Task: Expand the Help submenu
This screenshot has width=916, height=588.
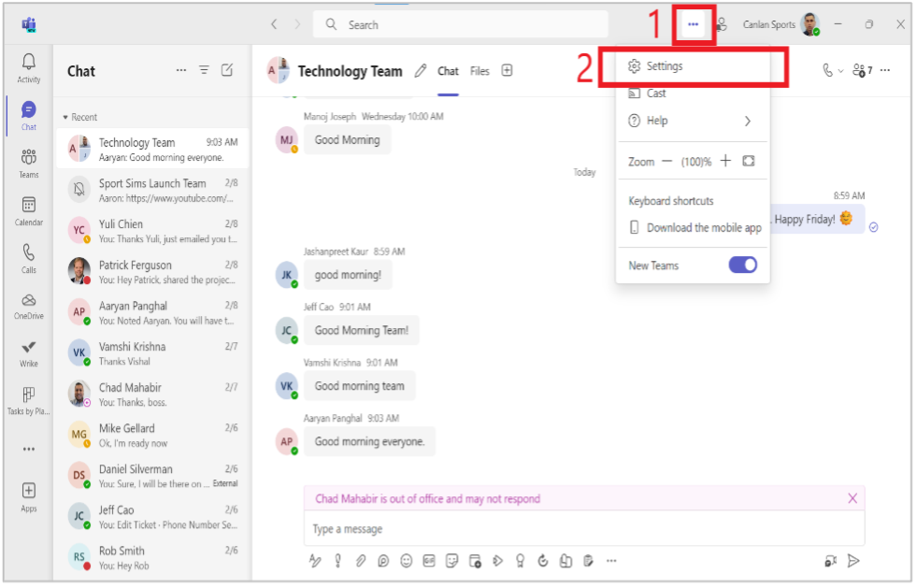Action: click(692, 121)
